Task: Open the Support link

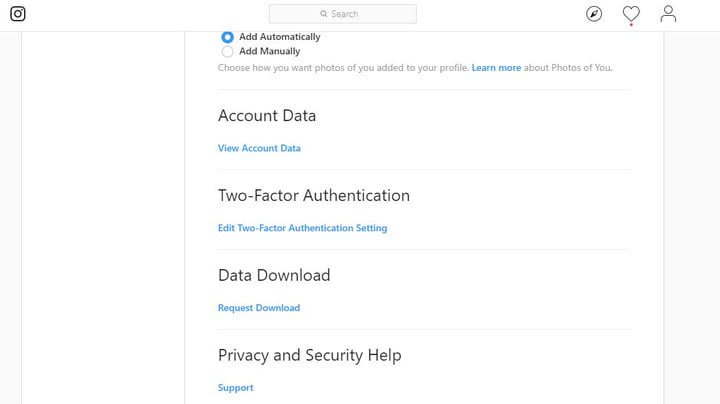Action: [236, 388]
